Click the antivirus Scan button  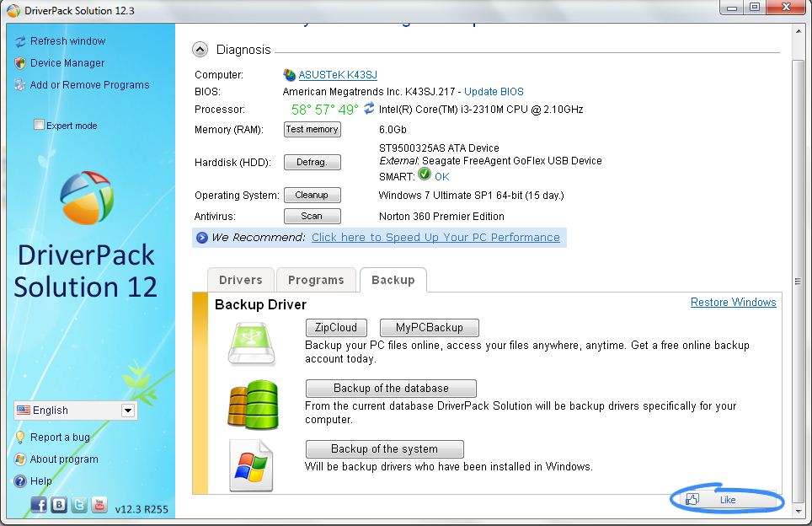pos(313,216)
